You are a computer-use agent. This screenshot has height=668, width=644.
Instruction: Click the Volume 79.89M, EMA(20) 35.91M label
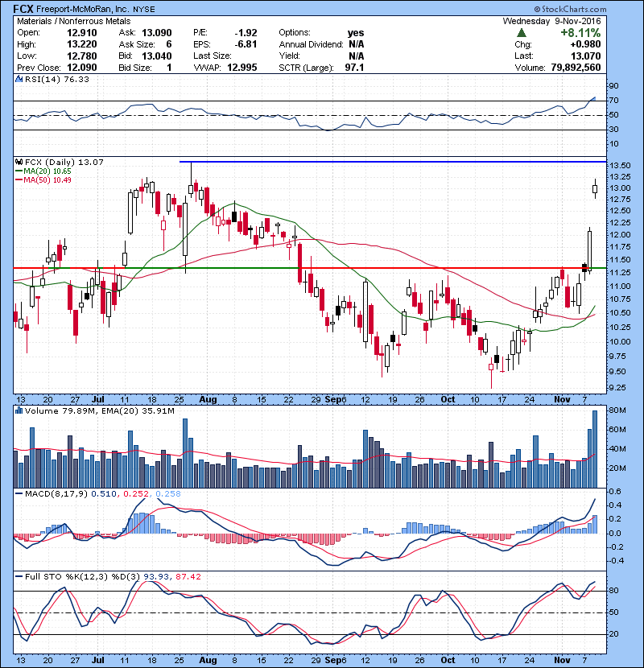tap(100, 411)
